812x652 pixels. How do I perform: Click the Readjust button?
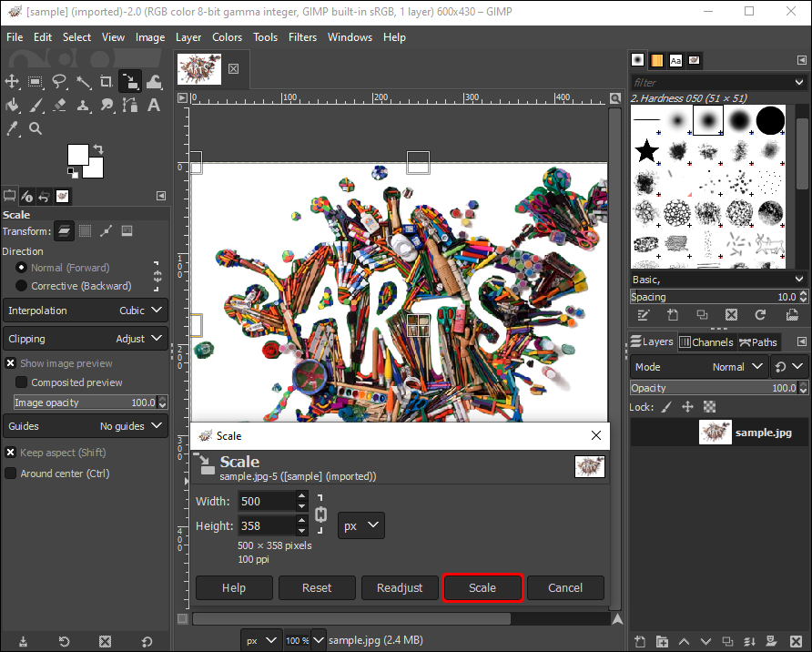pyautogui.click(x=400, y=588)
